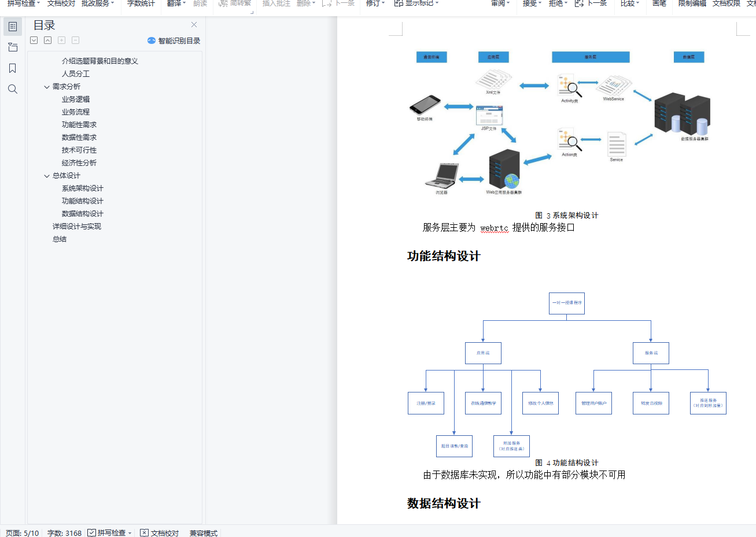Open the bookmark icon in sidebar
Viewport: 756px width, 537px height.
tap(13, 68)
